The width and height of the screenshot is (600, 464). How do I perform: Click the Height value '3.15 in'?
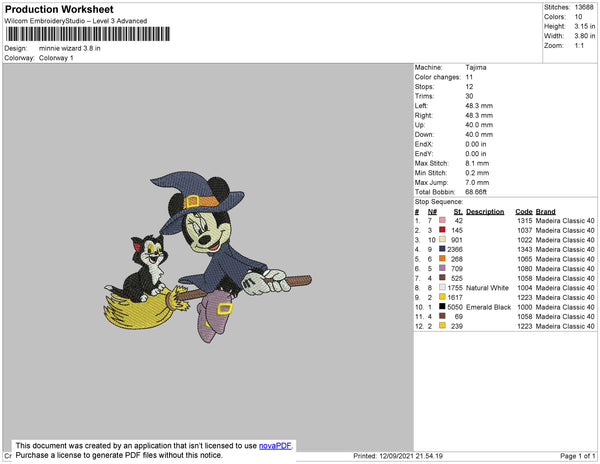[585, 26]
